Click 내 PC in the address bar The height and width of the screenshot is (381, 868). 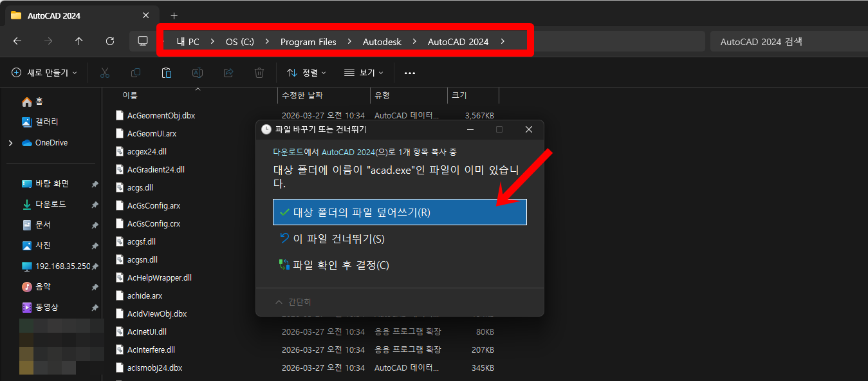[188, 41]
